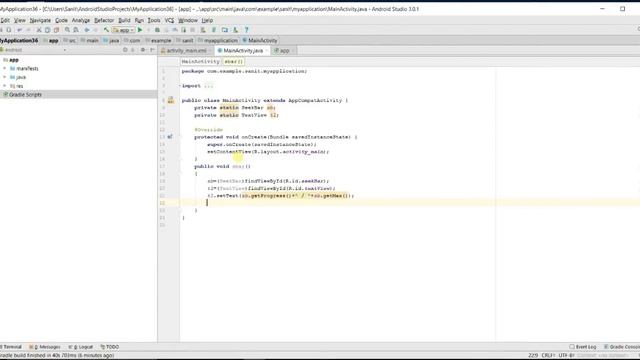Click the java breadcrumb in navigation bar
This screenshot has height=360, width=640.
click(x=111, y=40)
